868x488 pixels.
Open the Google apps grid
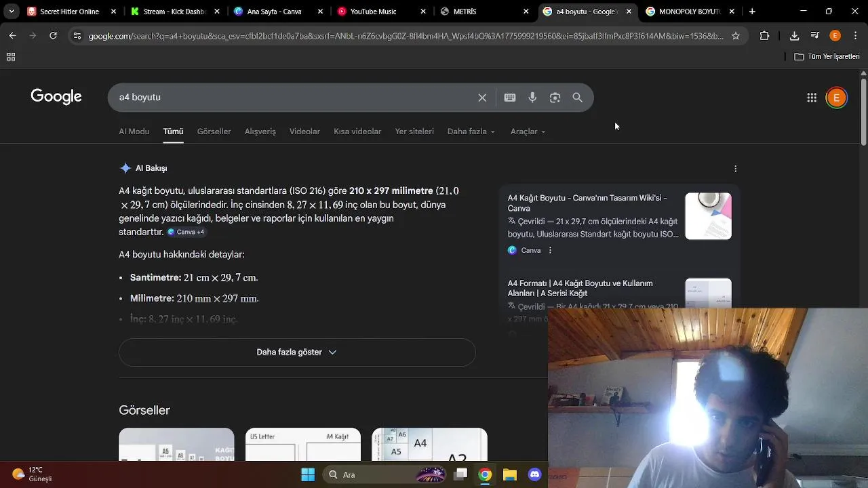pyautogui.click(x=812, y=98)
